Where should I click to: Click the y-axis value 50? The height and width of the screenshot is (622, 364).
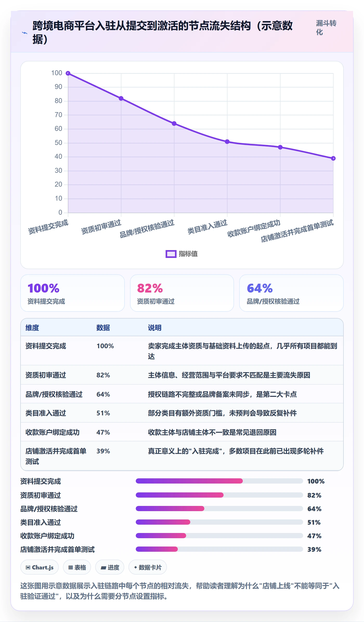tap(58, 143)
